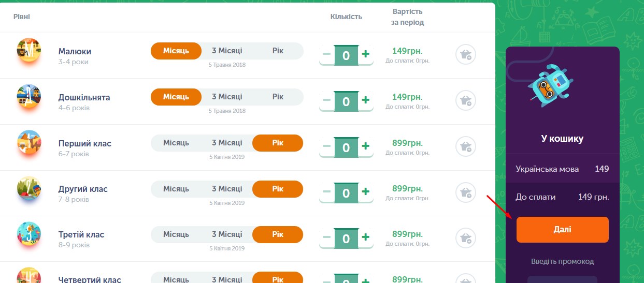Select the Рік period for Малюки
This screenshot has height=283, width=644.
(278, 51)
